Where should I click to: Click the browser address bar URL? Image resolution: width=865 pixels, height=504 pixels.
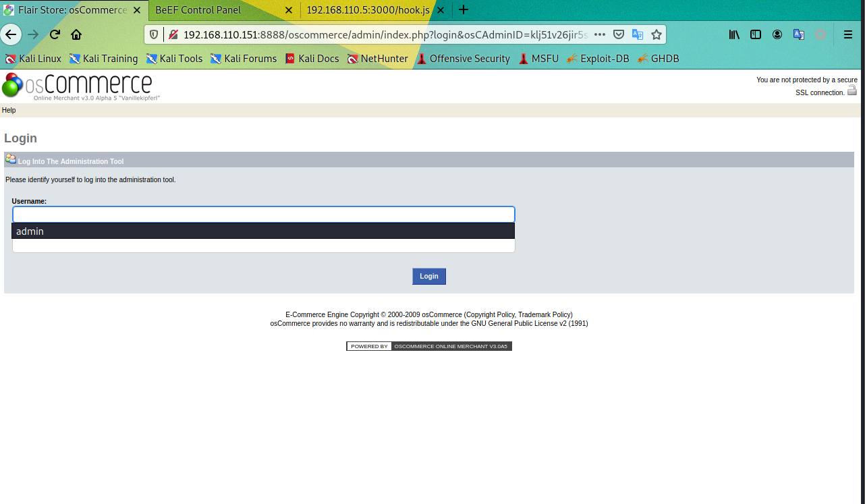pyautogui.click(x=385, y=34)
